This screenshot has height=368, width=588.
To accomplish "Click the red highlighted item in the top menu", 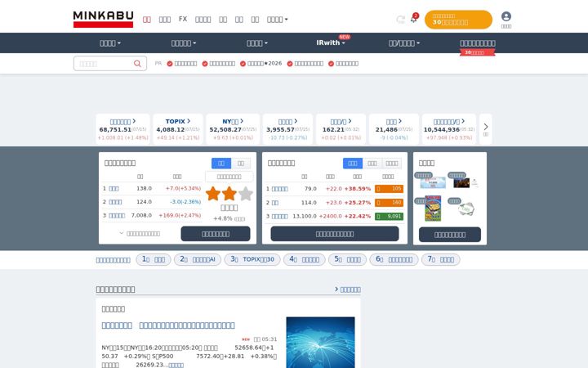I will (x=147, y=19).
